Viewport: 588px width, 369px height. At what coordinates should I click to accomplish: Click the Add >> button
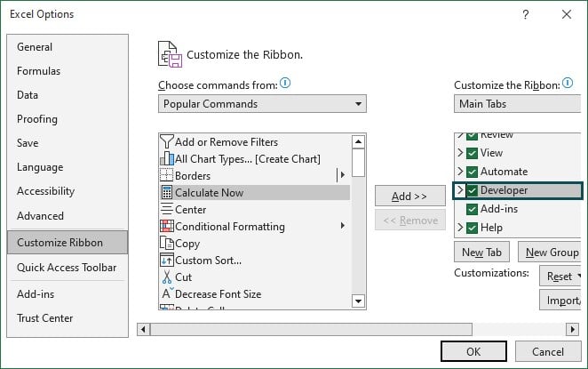pos(410,196)
